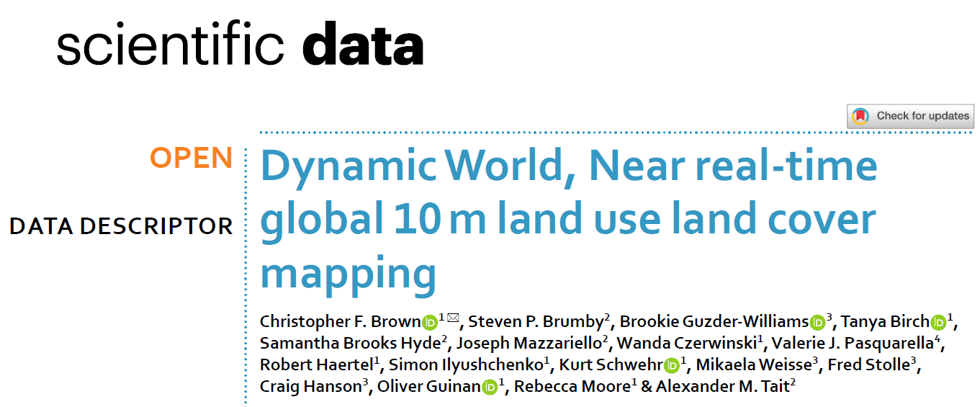Viewport: 980px width, 407px height.
Task: Select author name Wanda Czerwinski
Action: click(687, 344)
